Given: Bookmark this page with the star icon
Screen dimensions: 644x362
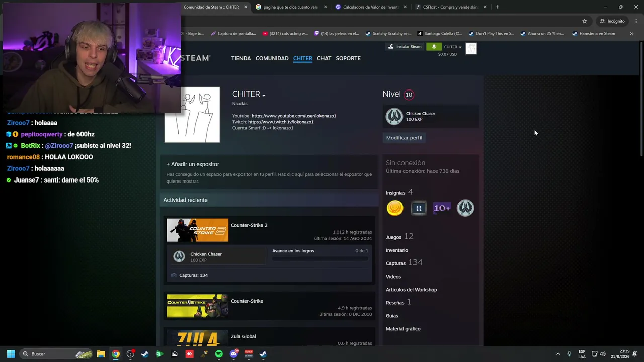Looking at the screenshot, I should [x=585, y=21].
